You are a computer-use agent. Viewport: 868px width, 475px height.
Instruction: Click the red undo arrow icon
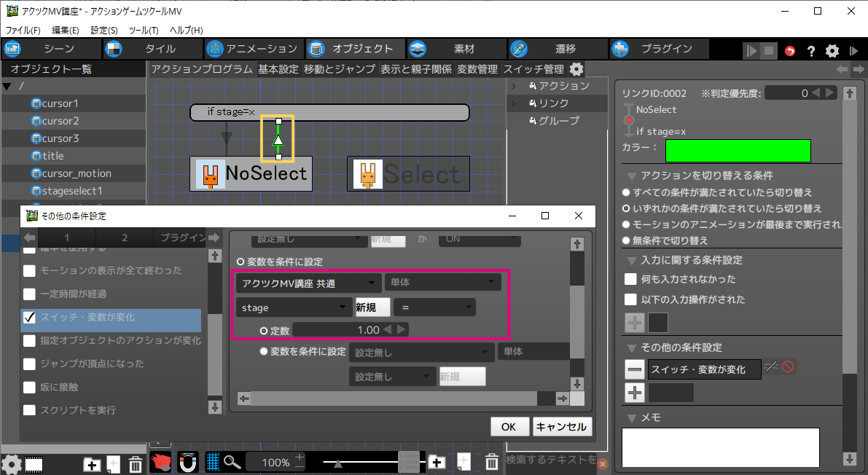pos(790,51)
